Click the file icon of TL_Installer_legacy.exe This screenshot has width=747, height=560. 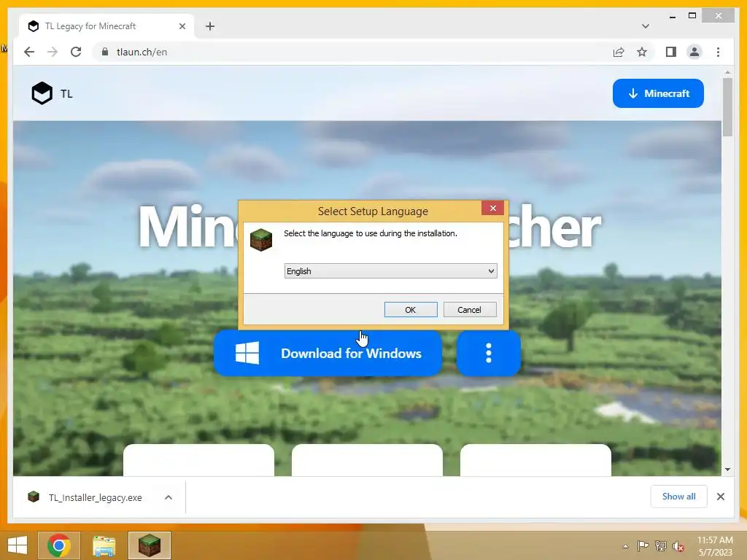point(34,497)
